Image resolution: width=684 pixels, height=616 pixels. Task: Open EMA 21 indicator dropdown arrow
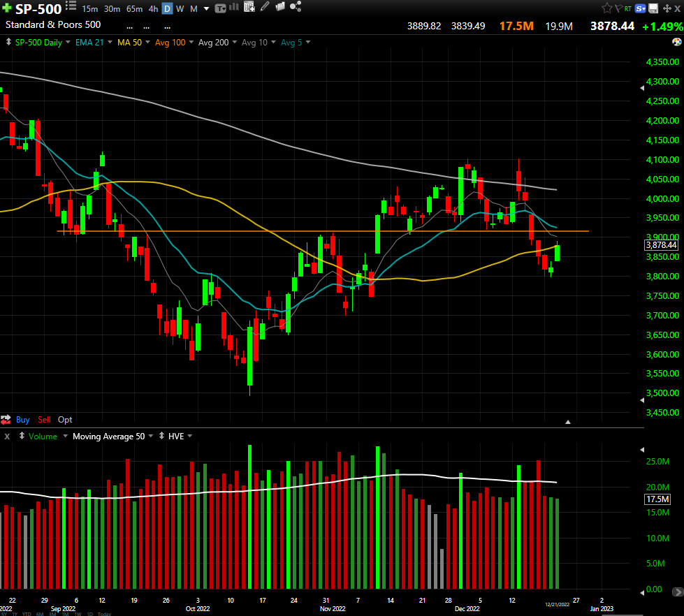pos(110,42)
